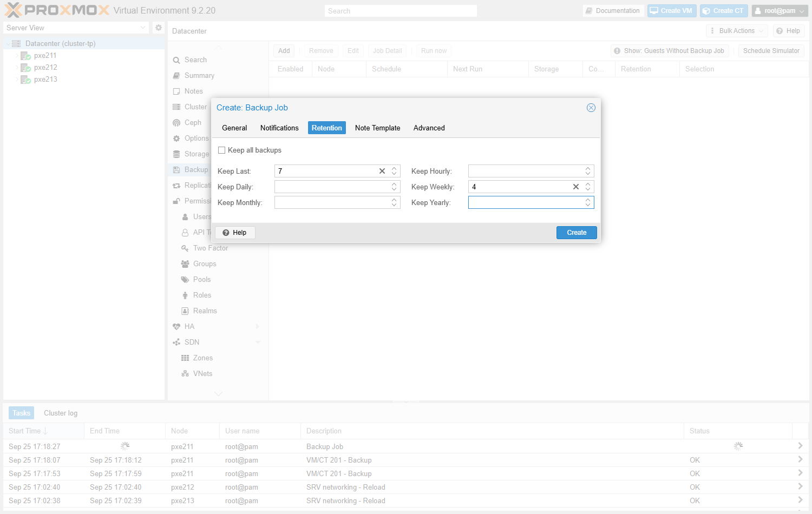Open the Note Template tab
Viewport: 812px width, 514px height.
378,128
